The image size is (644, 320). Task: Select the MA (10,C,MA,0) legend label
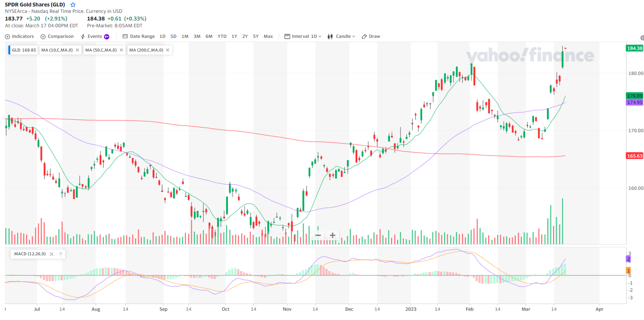coord(57,50)
